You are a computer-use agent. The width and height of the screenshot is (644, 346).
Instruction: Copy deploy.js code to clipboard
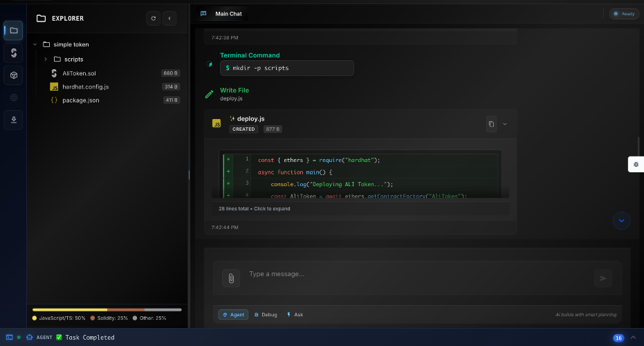click(491, 124)
